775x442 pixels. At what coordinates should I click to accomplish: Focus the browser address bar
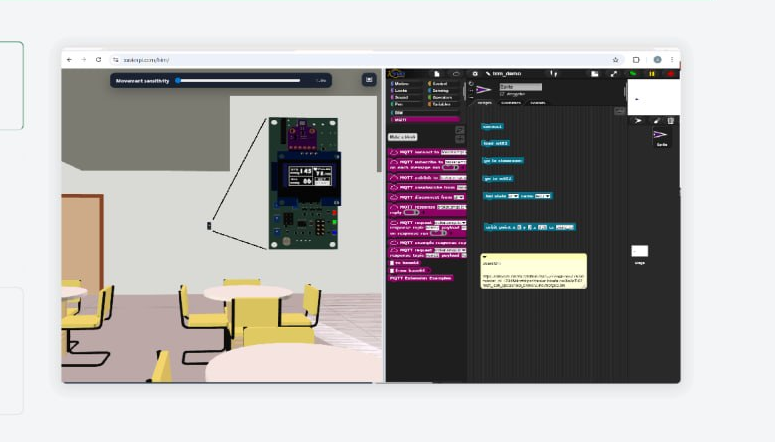tap(366, 60)
